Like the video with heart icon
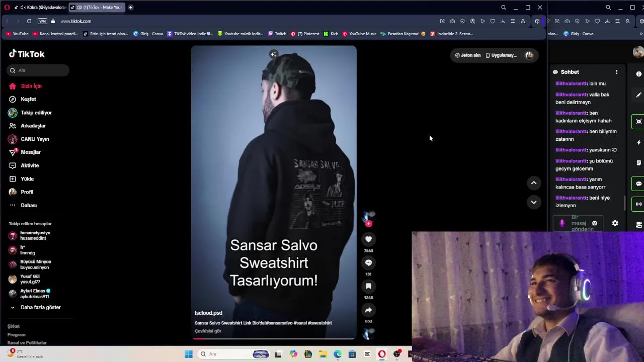The height and width of the screenshot is (362, 644). [x=368, y=239]
